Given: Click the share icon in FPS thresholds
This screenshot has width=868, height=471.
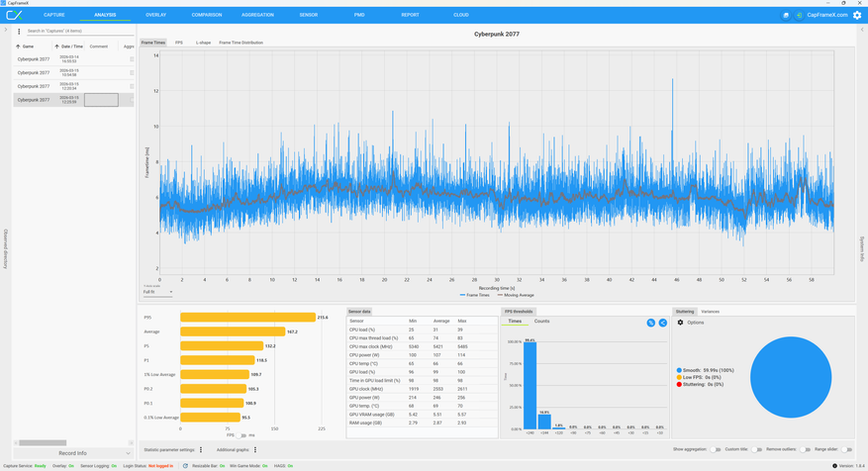Looking at the screenshot, I should [663, 323].
